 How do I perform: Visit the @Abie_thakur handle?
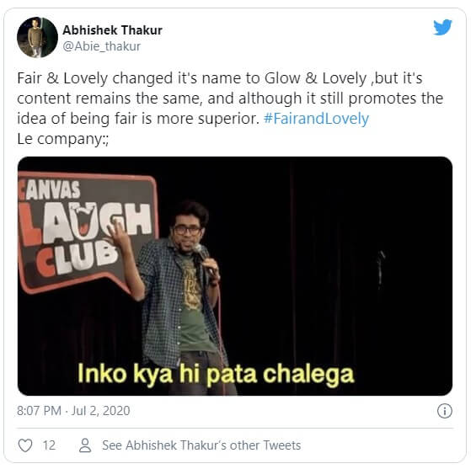click(x=101, y=46)
